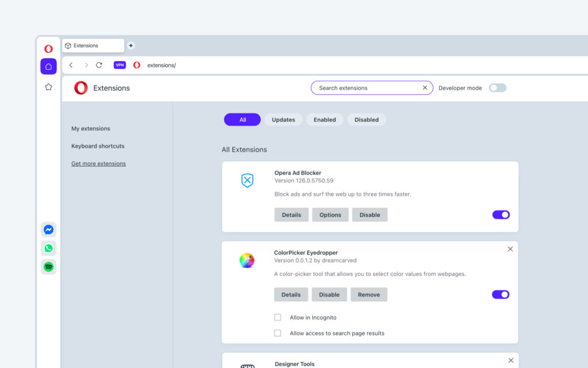Screen dimensions: 588x368
Task: Open Options for Opera Ad Blocker
Action: click(330, 214)
